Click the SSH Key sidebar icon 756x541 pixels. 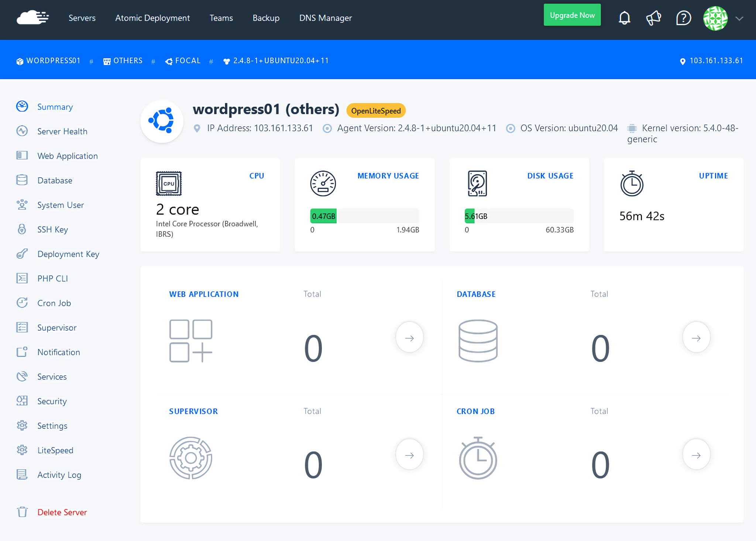click(x=22, y=229)
